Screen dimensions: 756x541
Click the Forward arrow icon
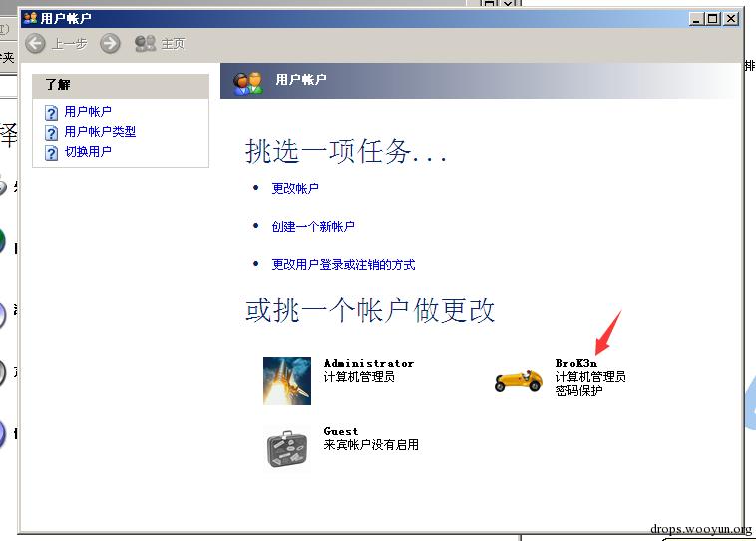point(110,44)
